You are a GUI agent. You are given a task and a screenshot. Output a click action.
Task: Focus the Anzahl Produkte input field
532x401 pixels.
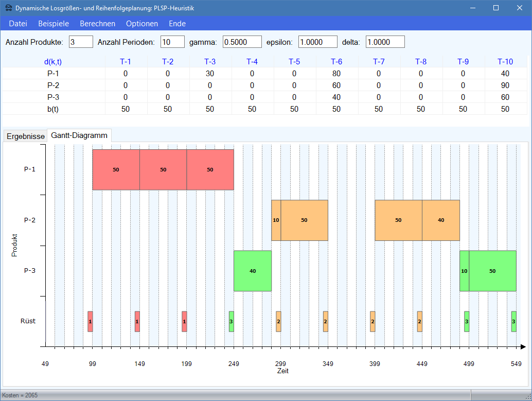point(80,42)
